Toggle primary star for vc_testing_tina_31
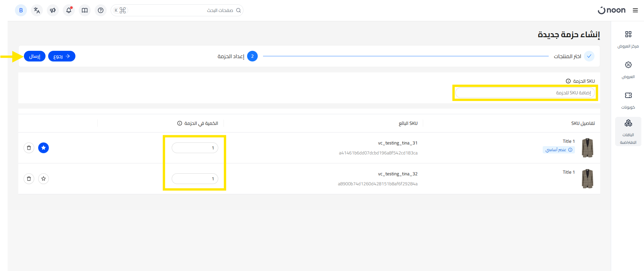Screen dimensions: 644x271 pos(44,148)
